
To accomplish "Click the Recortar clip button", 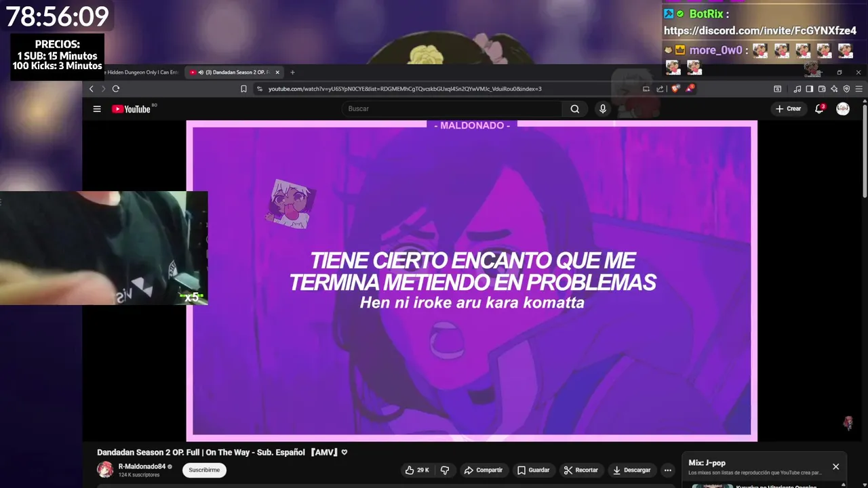I will coord(581,470).
